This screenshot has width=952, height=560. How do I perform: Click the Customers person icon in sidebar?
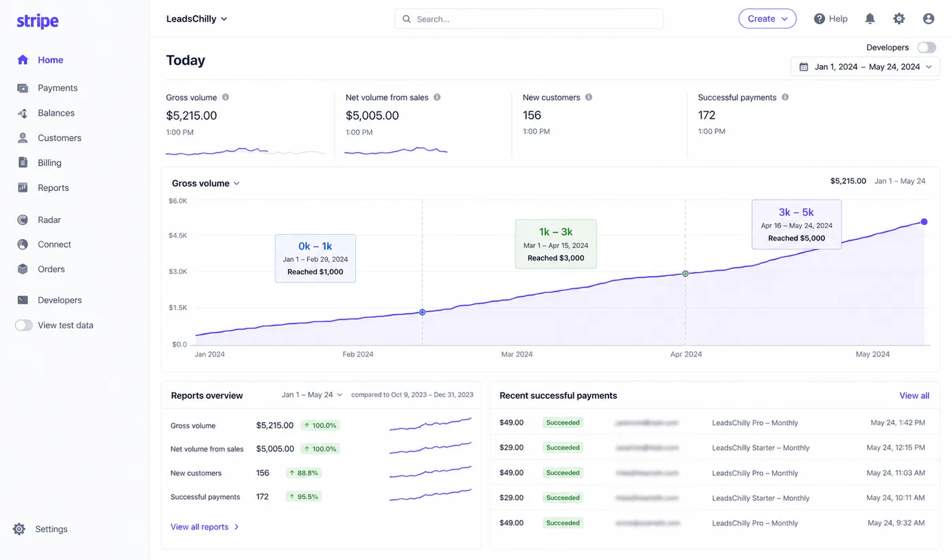(x=23, y=138)
